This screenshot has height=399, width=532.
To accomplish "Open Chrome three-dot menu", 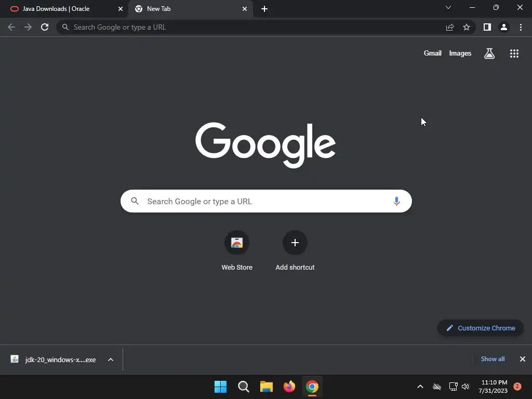I will click(521, 27).
